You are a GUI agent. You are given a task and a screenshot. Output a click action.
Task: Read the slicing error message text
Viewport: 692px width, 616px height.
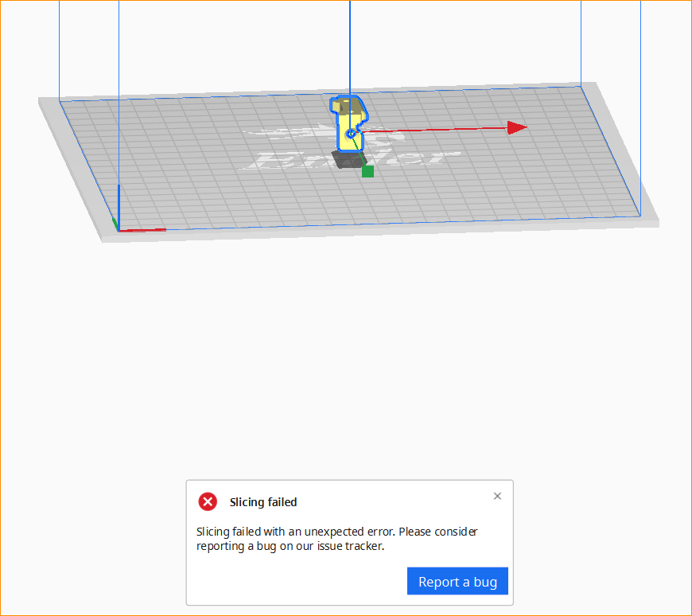[337, 539]
